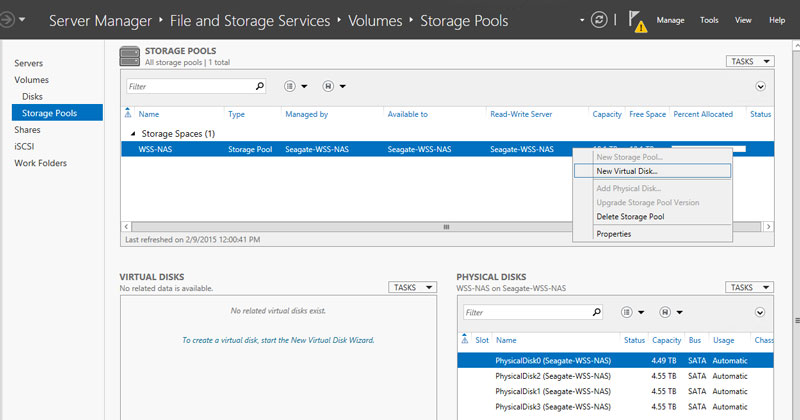
Task: Expand the Storage Pools panel chevron
Action: tap(761, 87)
